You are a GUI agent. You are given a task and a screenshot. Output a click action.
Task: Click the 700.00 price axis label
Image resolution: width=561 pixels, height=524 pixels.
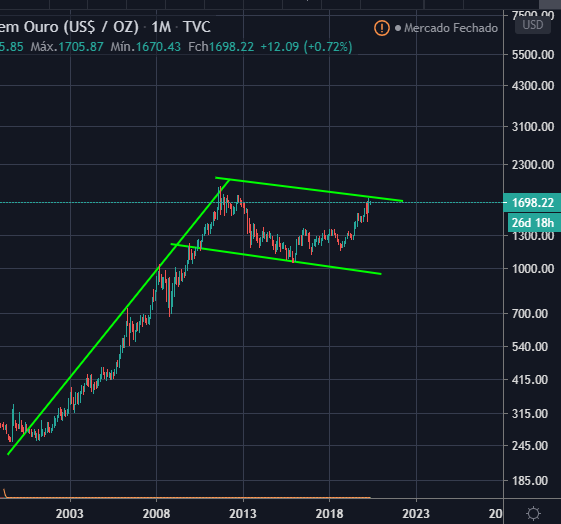(530, 314)
